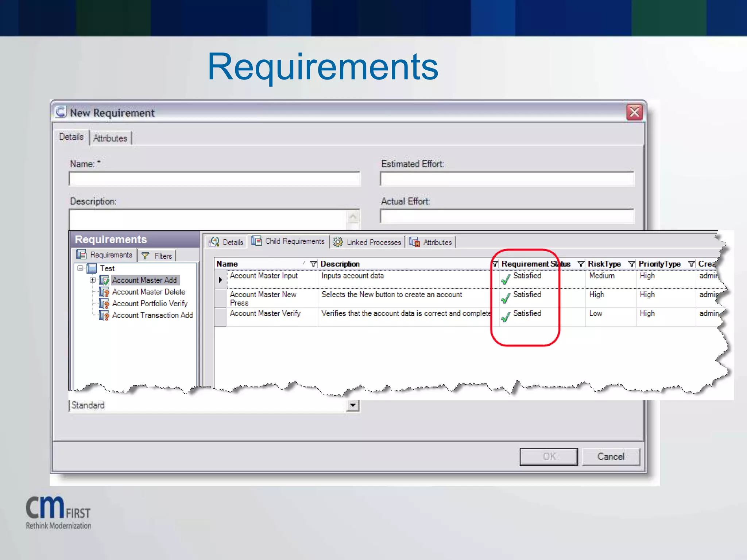This screenshot has width=747, height=560.
Task: Select Account Master Add in tree
Action: coord(144,280)
